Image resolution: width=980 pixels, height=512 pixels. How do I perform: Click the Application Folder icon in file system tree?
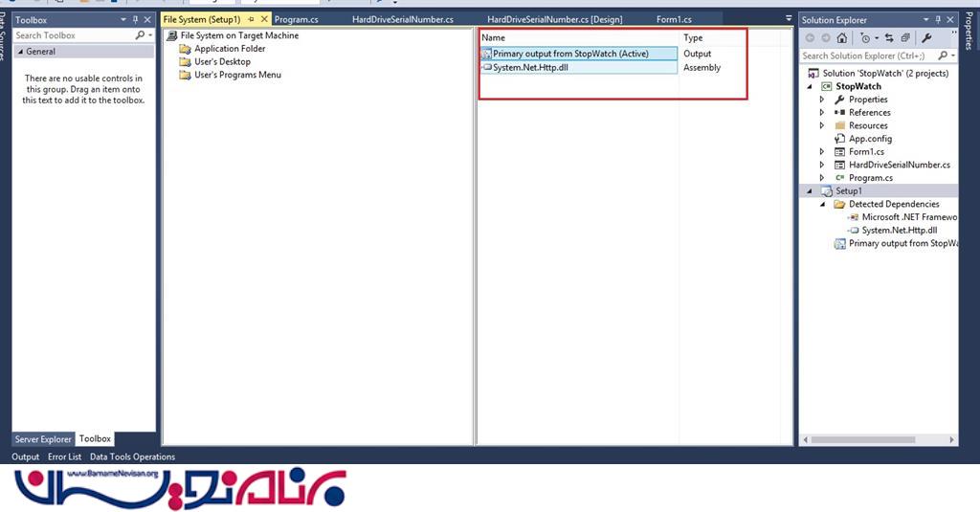(185, 49)
